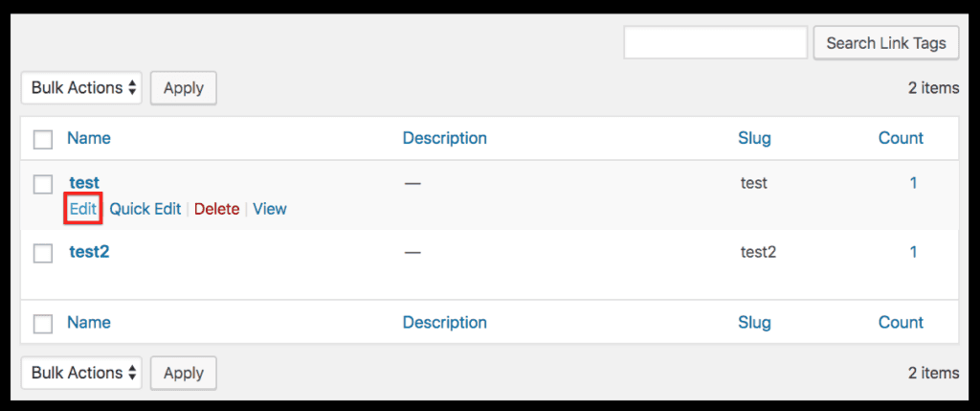Viewport: 980px width, 411px height.
Task: Tick the checkbox for test row
Action: pyautogui.click(x=43, y=183)
